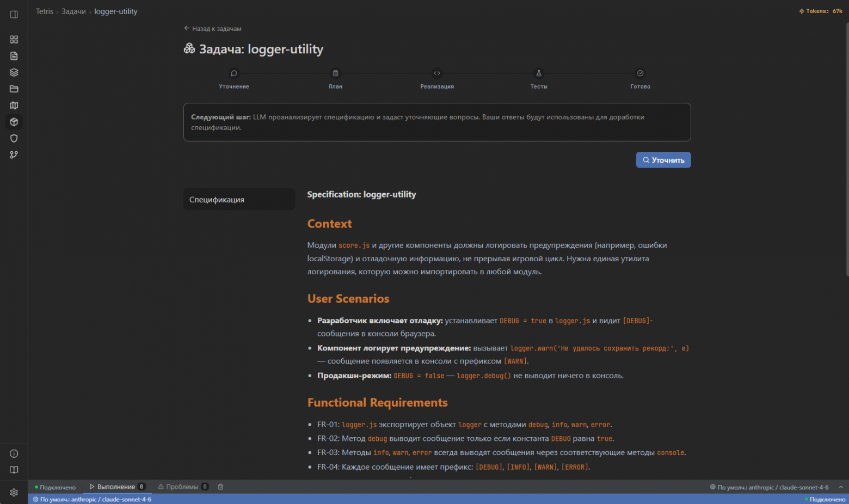Open the map icon in sidebar
This screenshot has width=849, height=504.
click(x=14, y=106)
